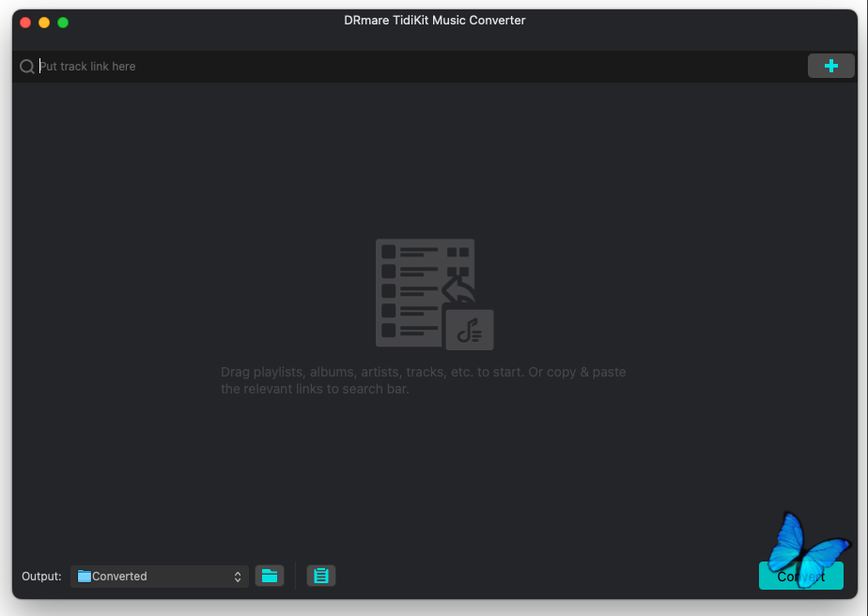Viewport: 868px width, 616px height.
Task: Click the playlist placeholder graphic
Action: pyautogui.click(x=435, y=295)
